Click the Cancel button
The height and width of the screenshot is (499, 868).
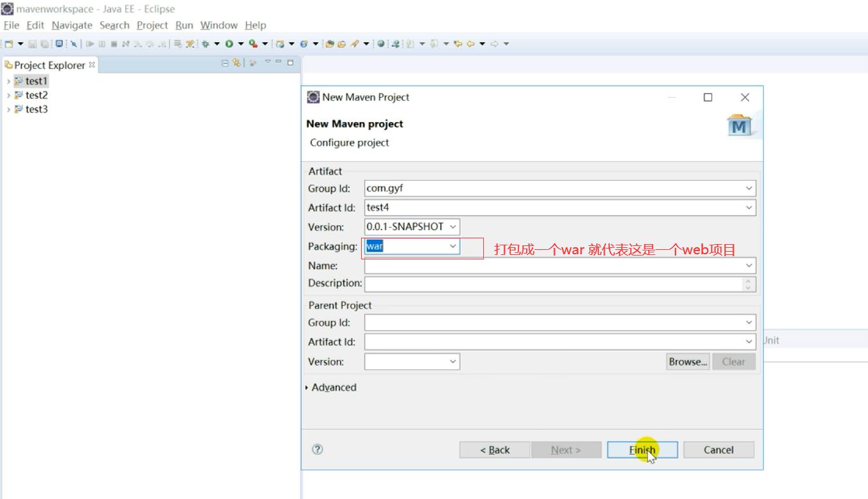tap(718, 450)
